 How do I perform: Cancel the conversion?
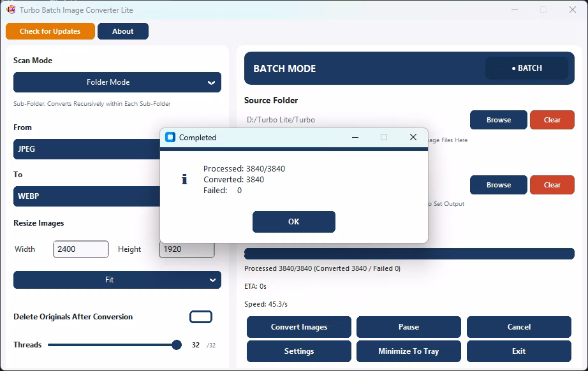tap(519, 327)
